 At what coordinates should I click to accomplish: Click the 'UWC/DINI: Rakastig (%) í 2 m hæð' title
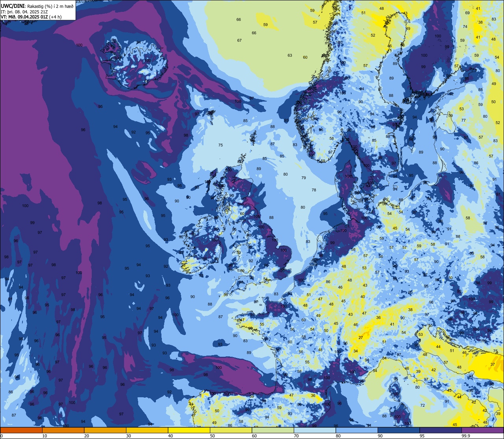[37, 6]
